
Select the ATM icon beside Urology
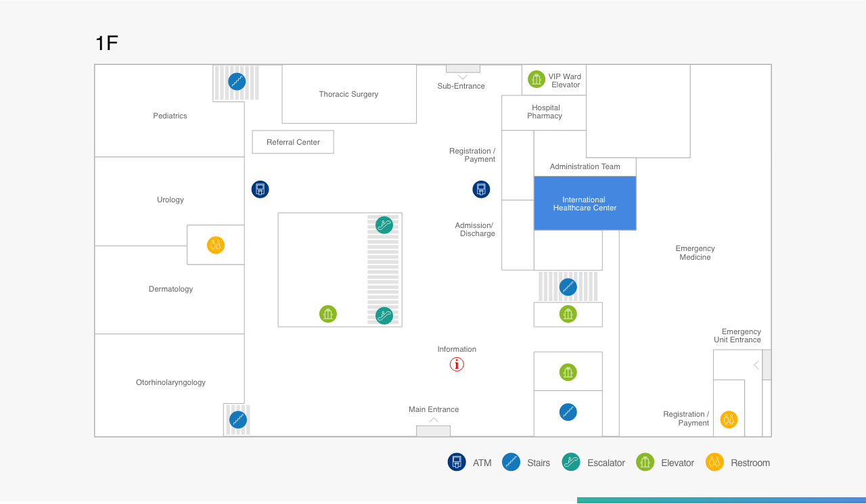(x=260, y=189)
